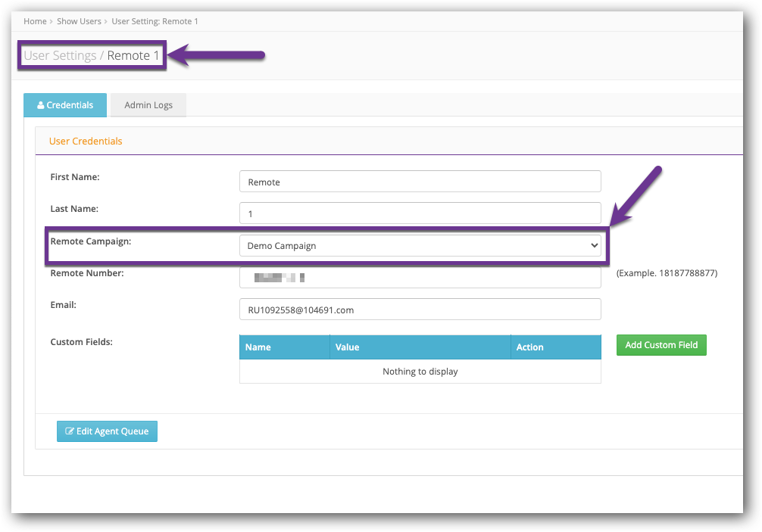Click the Email address field
The image size is (762, 532).
pyautogui.click(x=420, y=309)
